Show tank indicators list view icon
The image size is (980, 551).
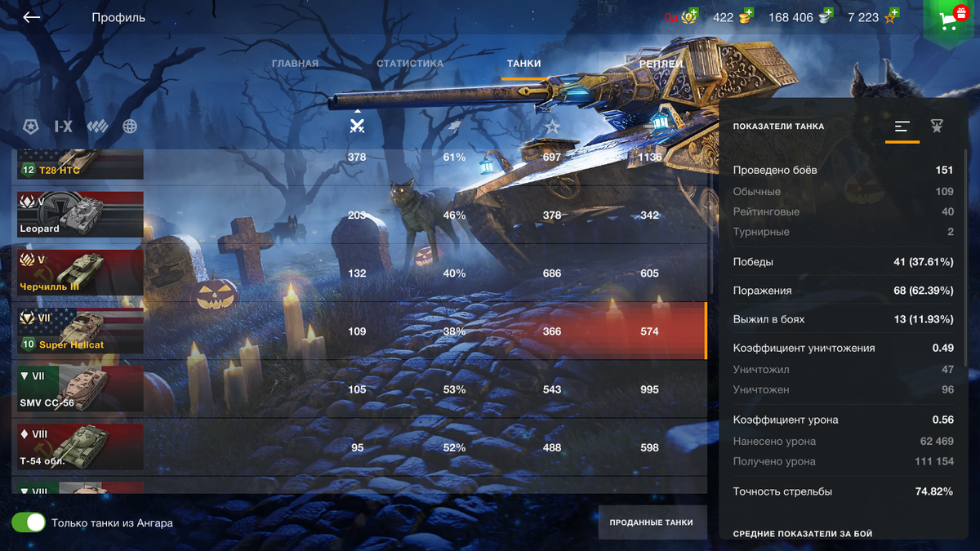click(902, 127)
